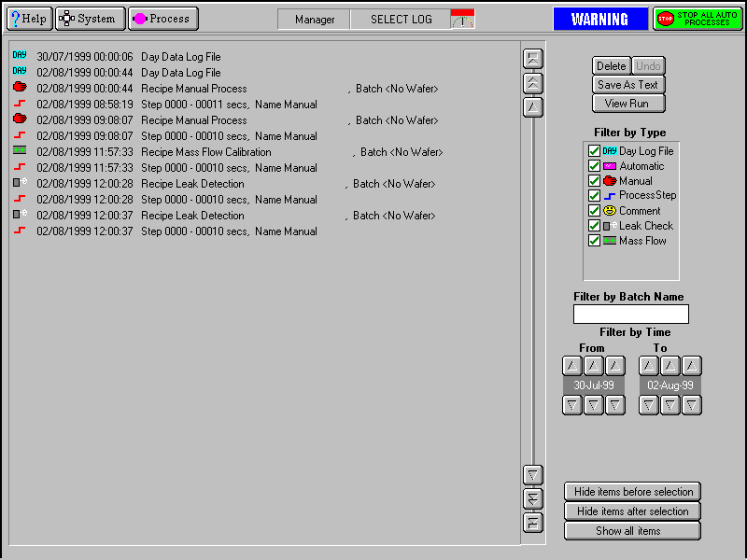Jump to bottom of log list
This screenshot has height=560, width=747.
click(533, 523)
